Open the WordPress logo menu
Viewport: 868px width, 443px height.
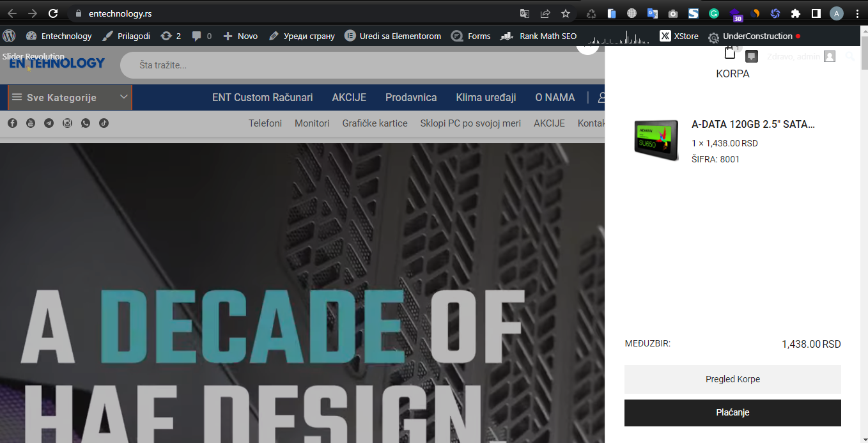tap(9, 36)
